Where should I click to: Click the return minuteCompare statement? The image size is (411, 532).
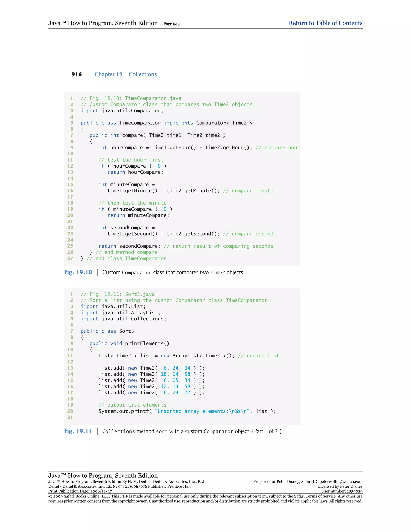click(x=138, y=215)
